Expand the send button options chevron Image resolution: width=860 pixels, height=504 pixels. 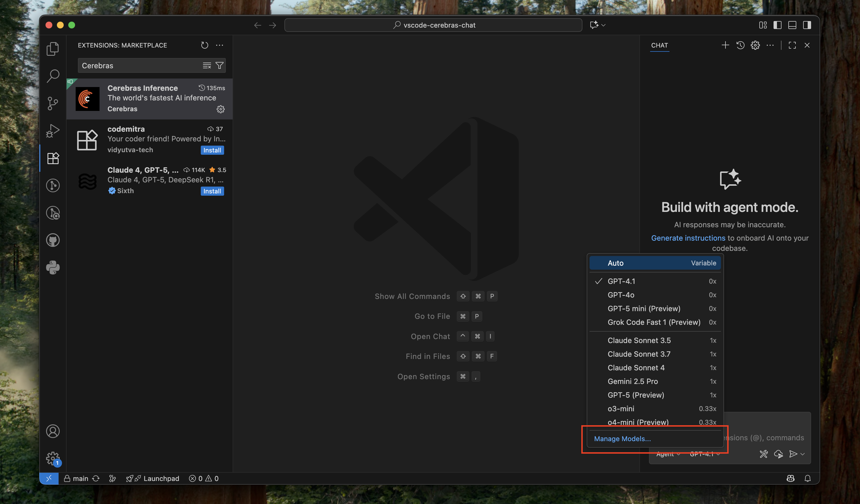(803, 454)
